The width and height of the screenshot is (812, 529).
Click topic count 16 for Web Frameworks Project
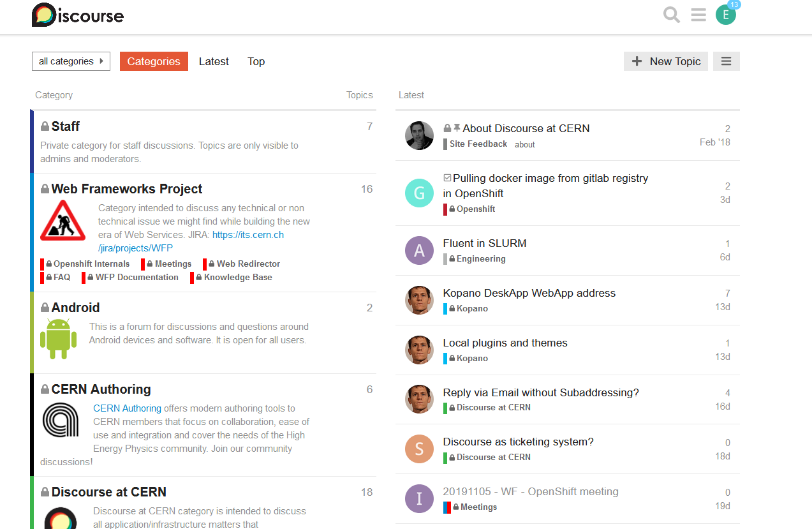[367, 189]
